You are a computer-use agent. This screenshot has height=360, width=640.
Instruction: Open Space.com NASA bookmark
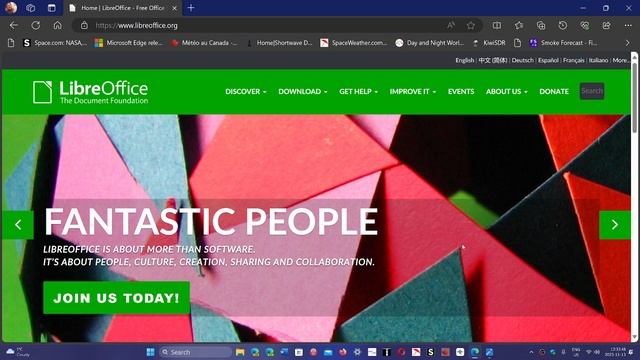click(x=55, y=42)
